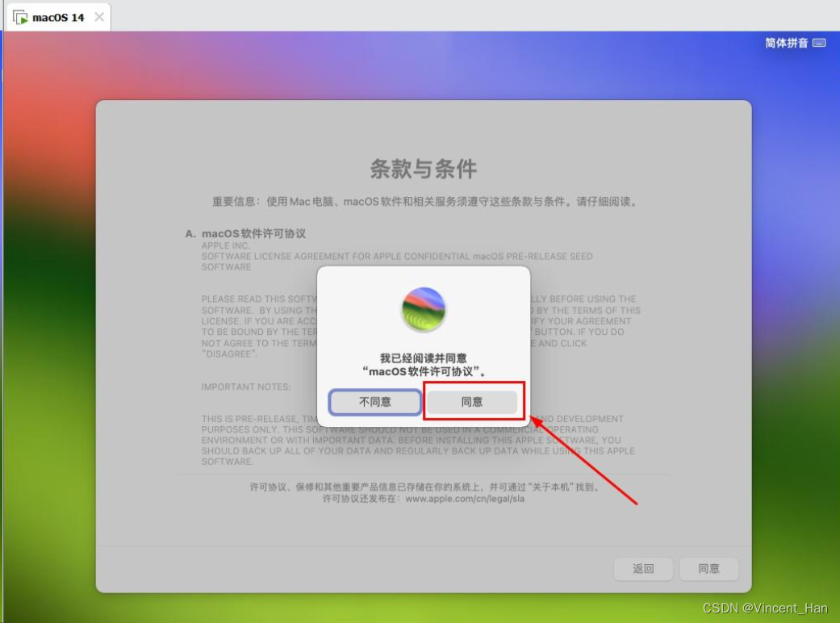840x623 pixels.
Task: Click the THIS IS PRE-RELEASE paragraph
Action: point(418,440)
